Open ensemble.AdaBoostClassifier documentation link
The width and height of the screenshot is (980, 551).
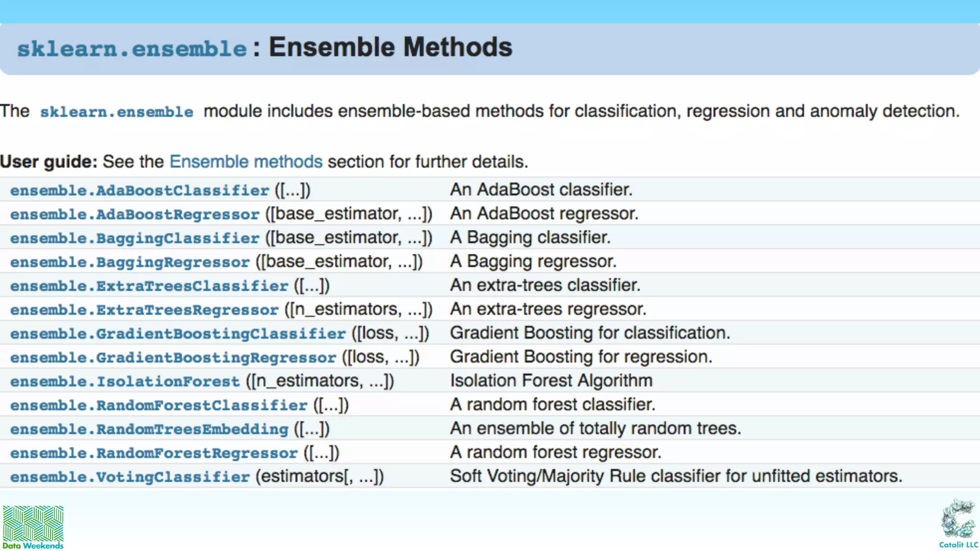click(140, 190)
